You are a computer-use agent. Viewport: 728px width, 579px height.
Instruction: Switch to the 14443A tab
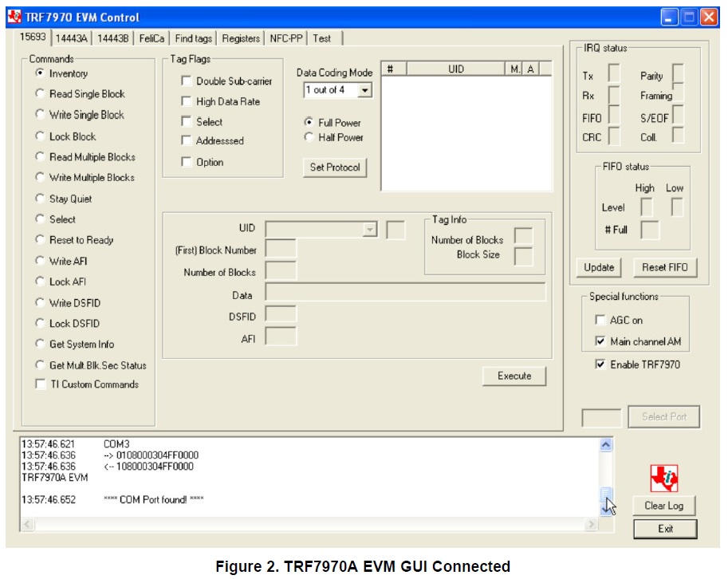[x=71, y=38]
